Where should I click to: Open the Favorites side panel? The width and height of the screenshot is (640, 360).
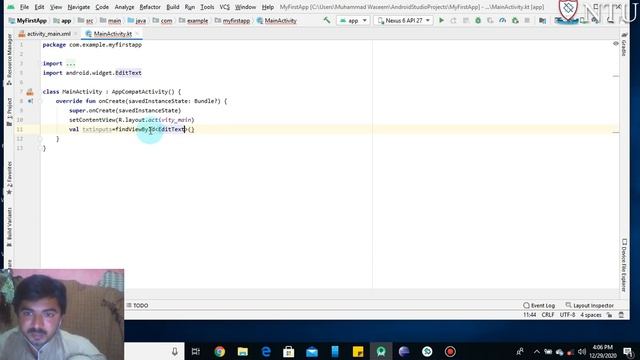click(x=9, y=178)
